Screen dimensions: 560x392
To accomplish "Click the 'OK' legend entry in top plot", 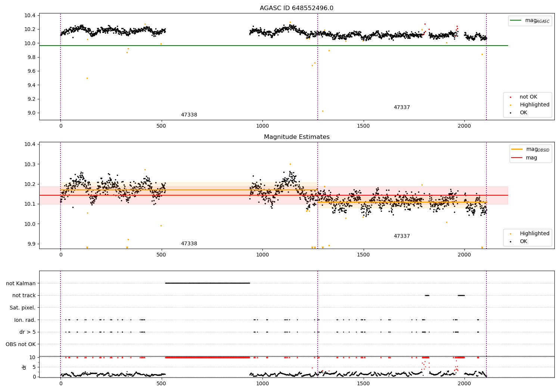I will [x=518, y=113].
